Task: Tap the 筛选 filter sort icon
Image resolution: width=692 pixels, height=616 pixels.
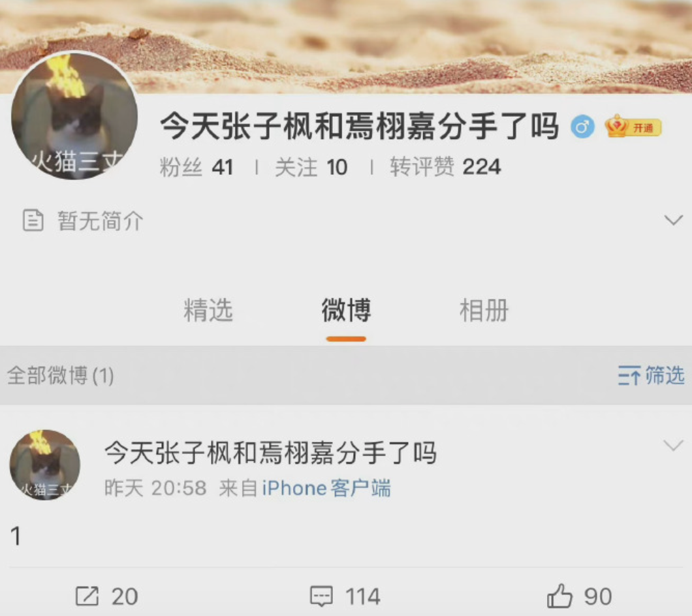Action: tap(629, 375)
